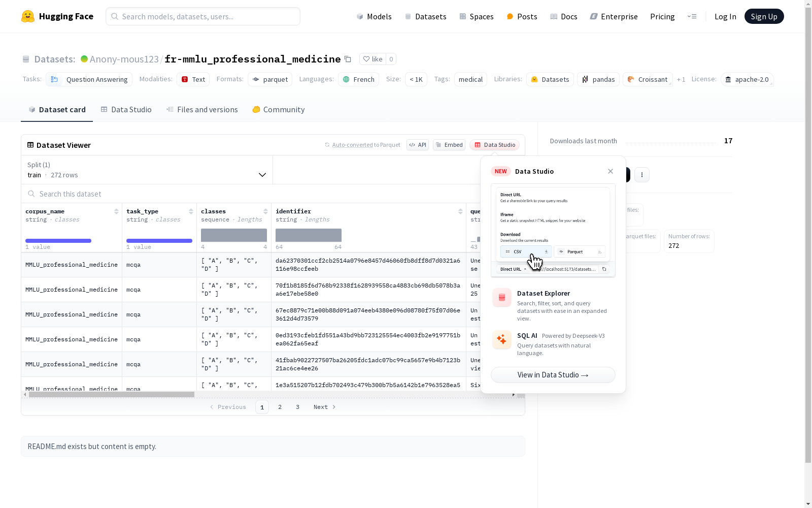This screenshot has height=508, width=812.
Task: Click the Dataset Explorer icon
Action: 502,298
